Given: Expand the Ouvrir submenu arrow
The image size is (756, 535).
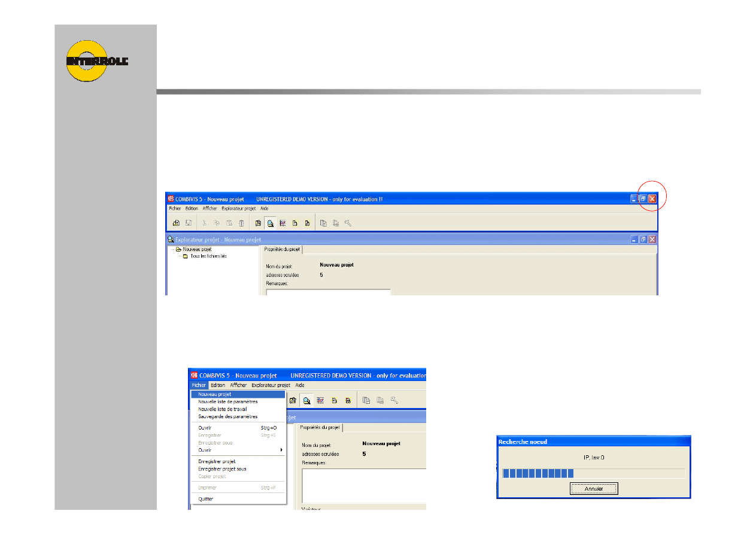Looking at the screenshot, I should coord(281,450).
